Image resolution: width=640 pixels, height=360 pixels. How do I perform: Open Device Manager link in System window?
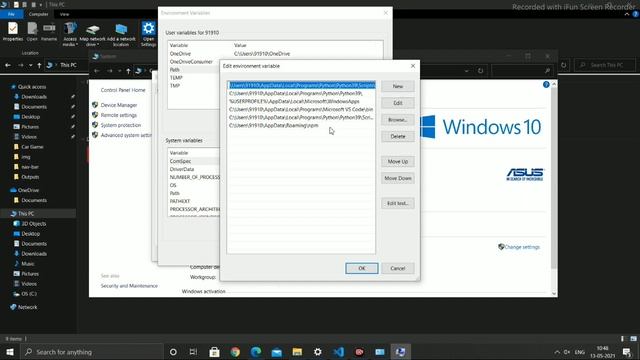point(119,105)
